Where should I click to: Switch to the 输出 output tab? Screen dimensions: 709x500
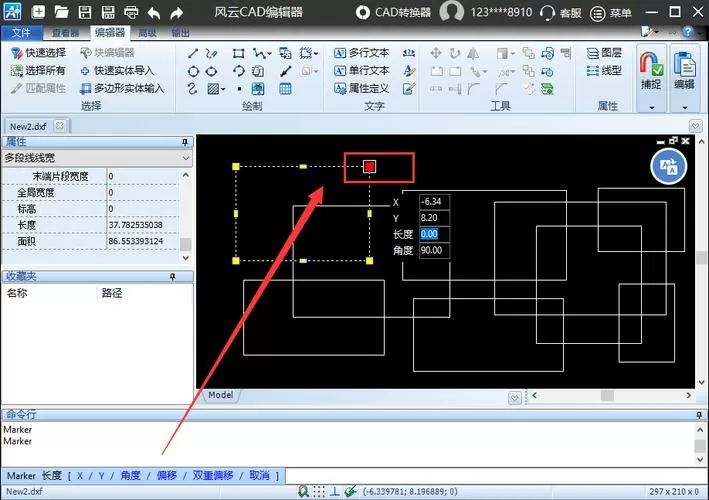click(x=180, y=33)
